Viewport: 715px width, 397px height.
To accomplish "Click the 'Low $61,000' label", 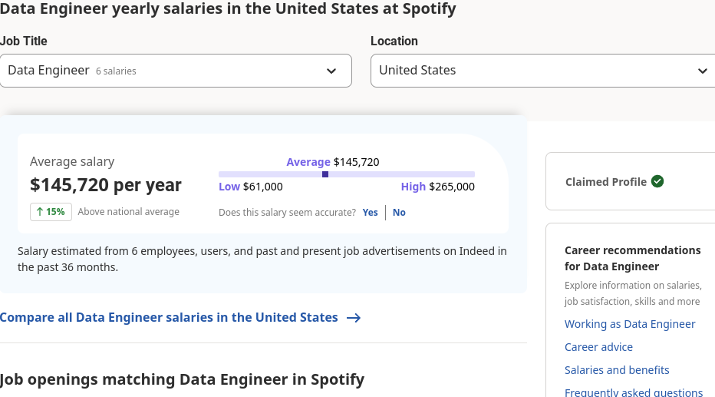I will tap(250, 186).
